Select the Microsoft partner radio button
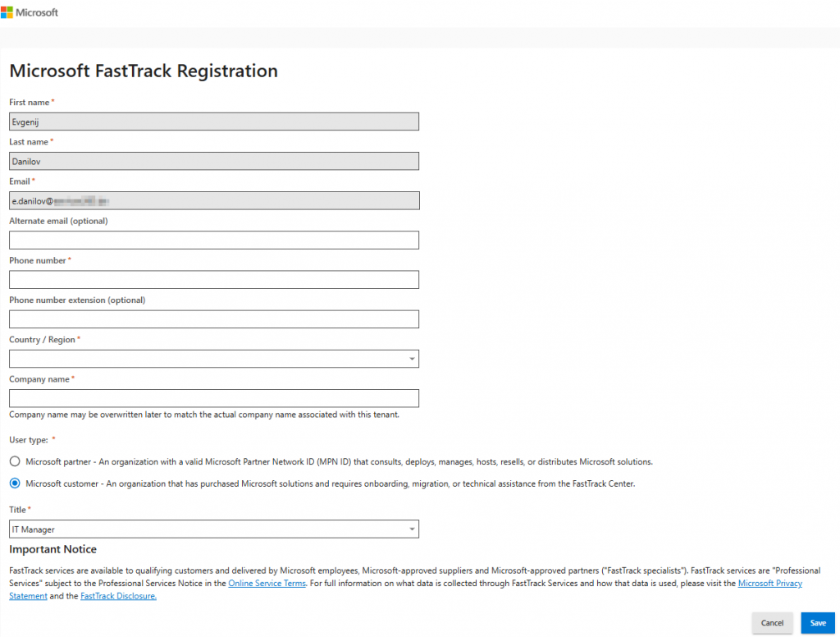The width and height of the screenshot is (840, 637). [15, 461]
